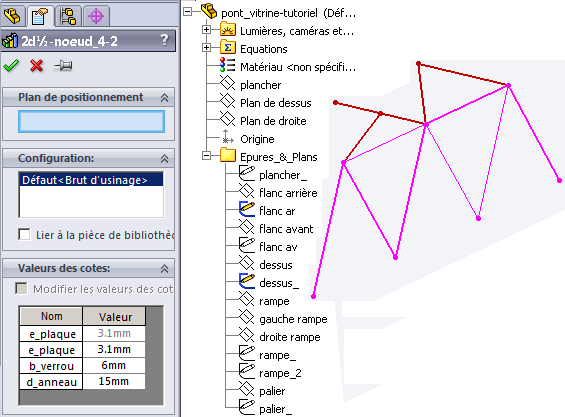Collapse the 'Plan de positionnement' section
This screenshot has height=417, width=565.
point(164,98)
